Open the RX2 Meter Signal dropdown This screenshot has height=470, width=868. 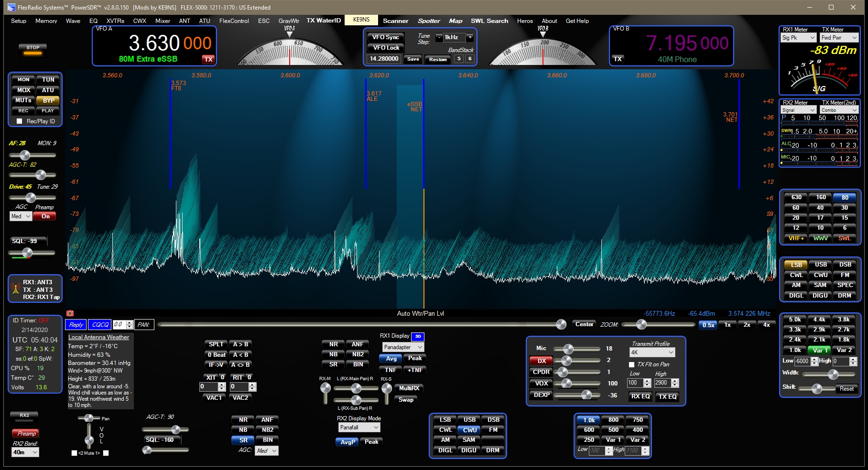click(x=798, y=110)
